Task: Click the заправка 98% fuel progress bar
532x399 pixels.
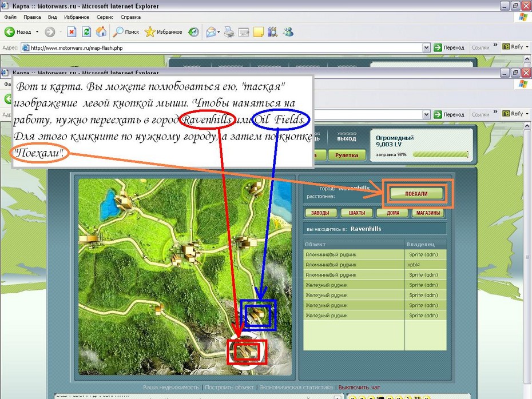Action: point(440,154)
